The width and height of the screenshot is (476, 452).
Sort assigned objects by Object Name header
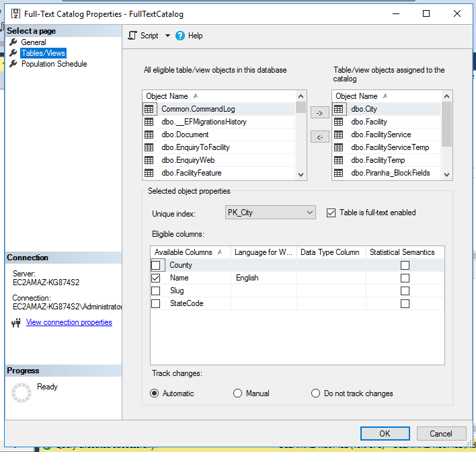387,96
